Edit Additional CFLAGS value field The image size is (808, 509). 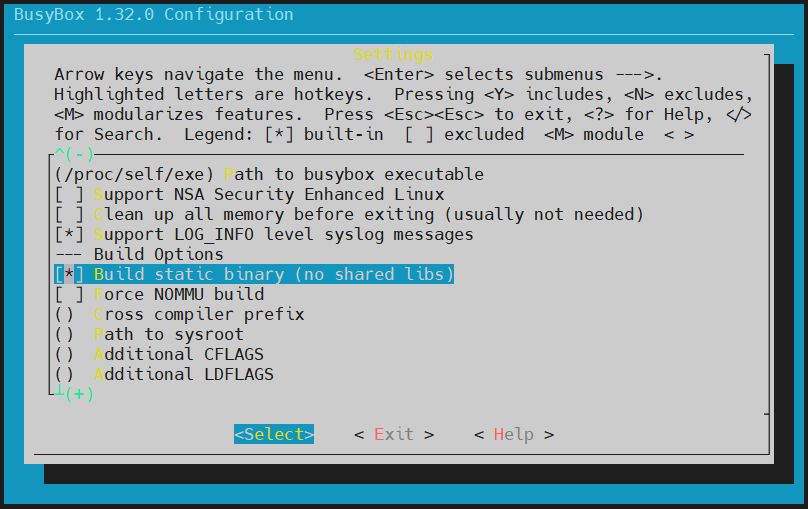click(x=64, y=354)
